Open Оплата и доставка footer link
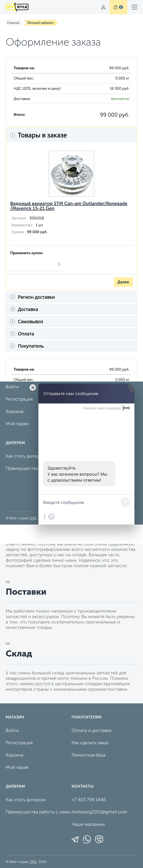143x868 pixels. click(91, 730)
